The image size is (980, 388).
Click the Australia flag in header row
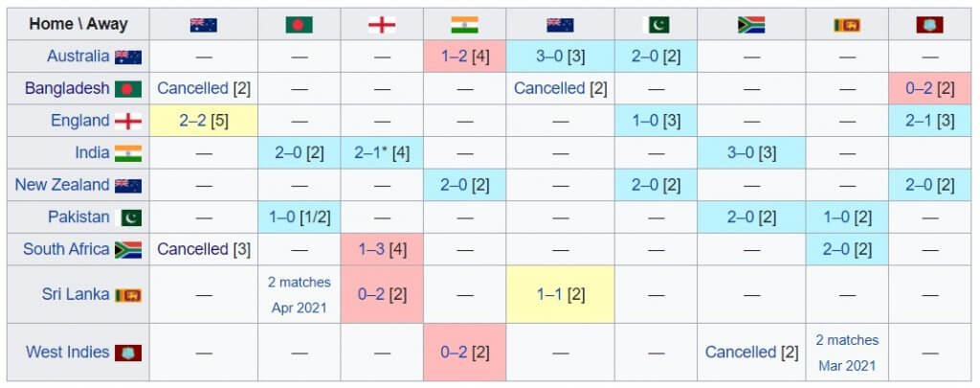(x=203, y=25)
